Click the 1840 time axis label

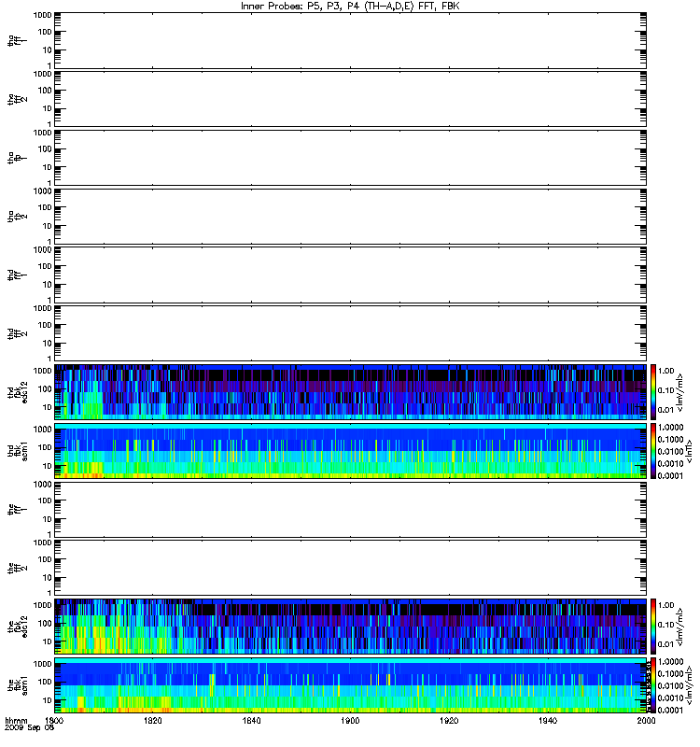(251, 720)
